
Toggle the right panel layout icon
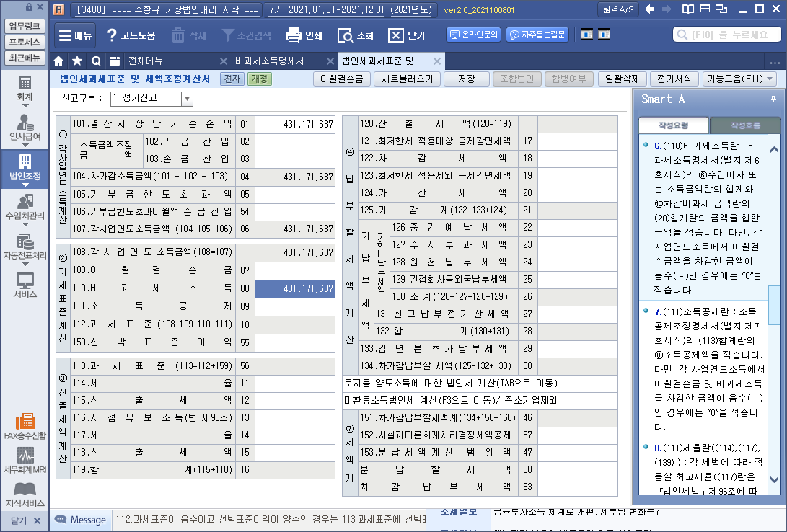(x=604, y=35)
